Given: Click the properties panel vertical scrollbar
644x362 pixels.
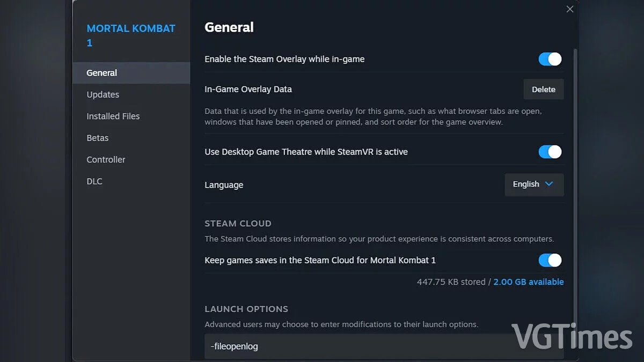Looking at the screenshot, I should pyautogui.click(x=576, y=182).
